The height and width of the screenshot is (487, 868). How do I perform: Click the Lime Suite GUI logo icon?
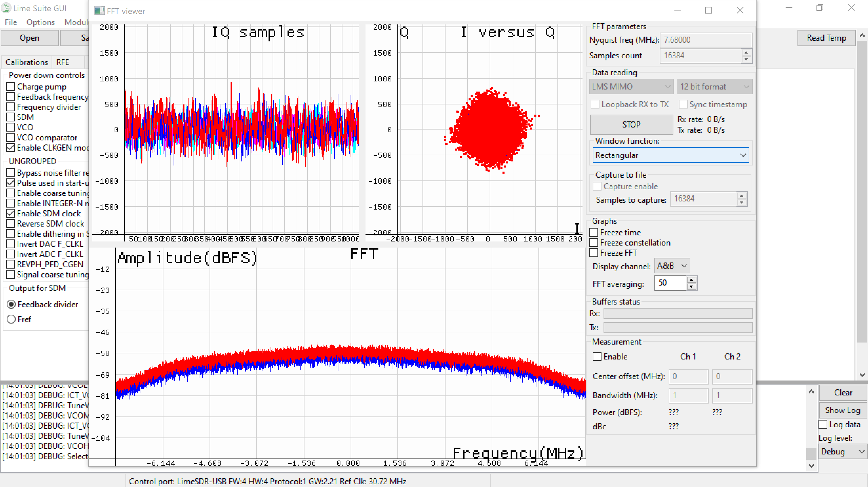point(6,8)
